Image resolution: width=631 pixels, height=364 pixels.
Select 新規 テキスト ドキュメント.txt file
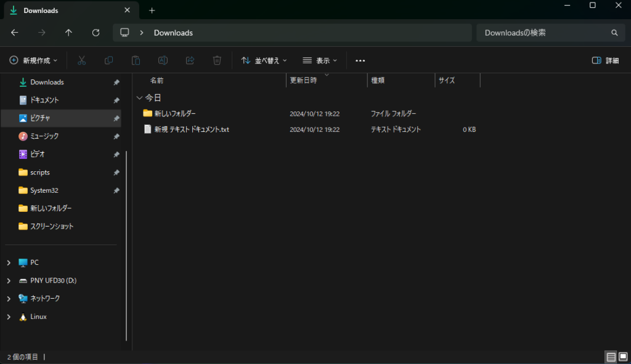191,129
